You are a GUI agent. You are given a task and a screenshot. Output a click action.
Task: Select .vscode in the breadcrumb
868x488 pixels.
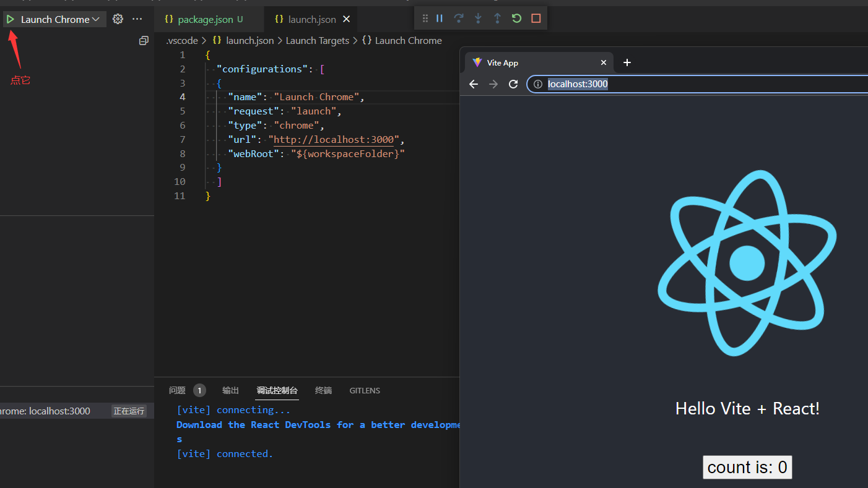(182, 41)
